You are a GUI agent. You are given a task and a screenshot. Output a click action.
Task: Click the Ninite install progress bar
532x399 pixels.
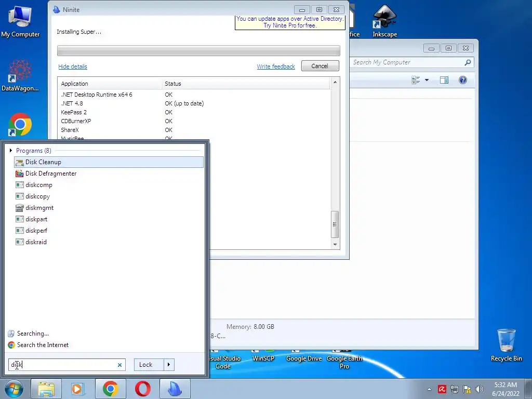point(198,50)
